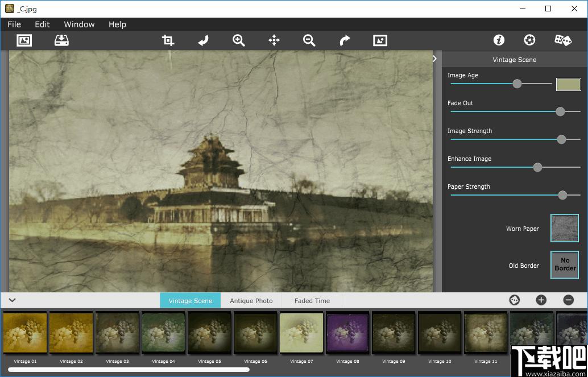
Task: Choose a Worn Paper texture thumbnail
Action: 564,227
